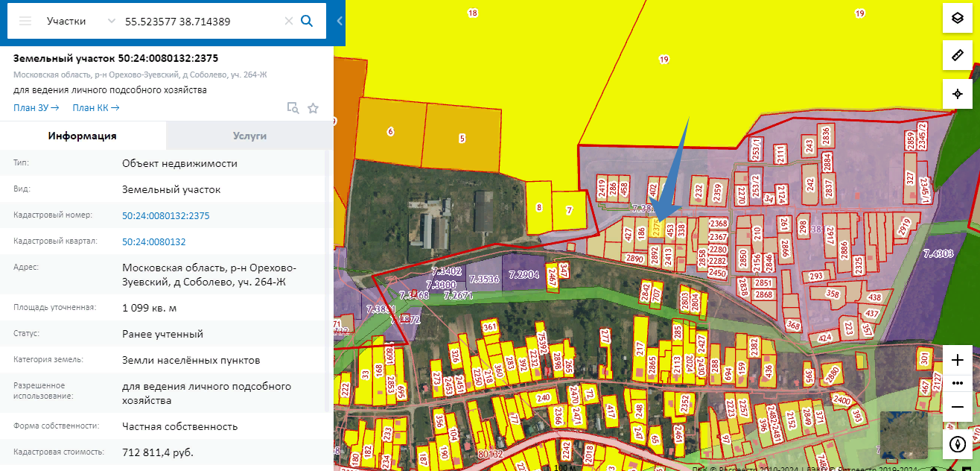Image resolution: width=980 pixels, height=471 pixels.
Task: Expand the three-dots zoom options
Action: [x=958, y=384]
